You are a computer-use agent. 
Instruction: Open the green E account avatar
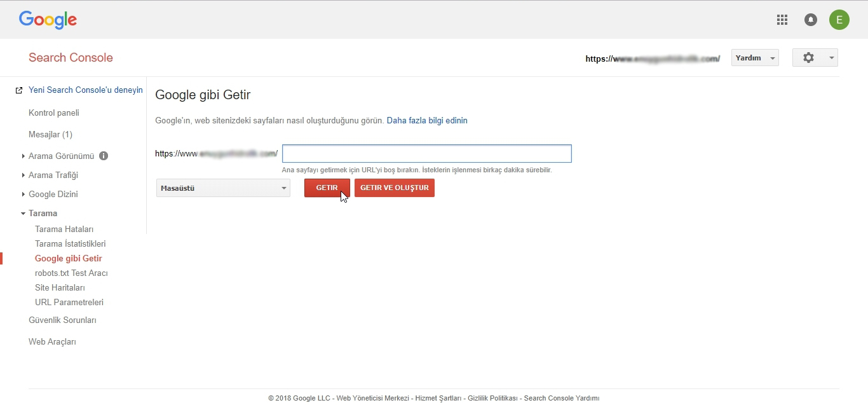click(839, 20)
